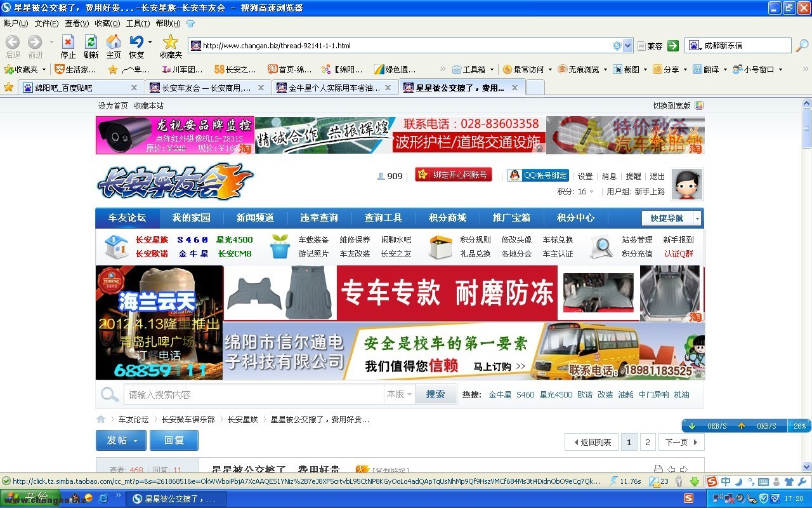Click the 下一页 next page link
Screen dimensions: 812x508
[x=681, y=442]
